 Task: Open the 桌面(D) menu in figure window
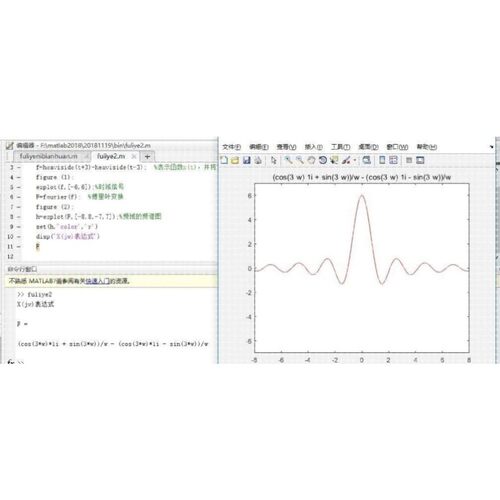(x=368, y=147)
